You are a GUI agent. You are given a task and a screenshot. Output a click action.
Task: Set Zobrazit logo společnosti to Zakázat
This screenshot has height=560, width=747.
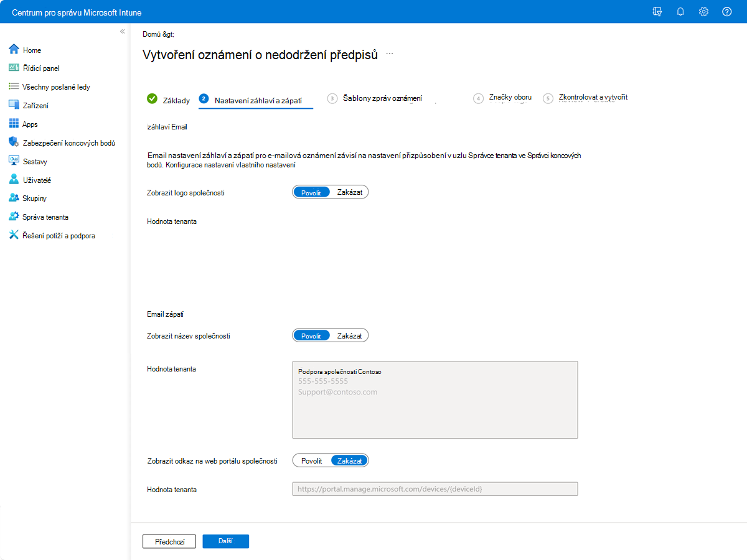349,193
